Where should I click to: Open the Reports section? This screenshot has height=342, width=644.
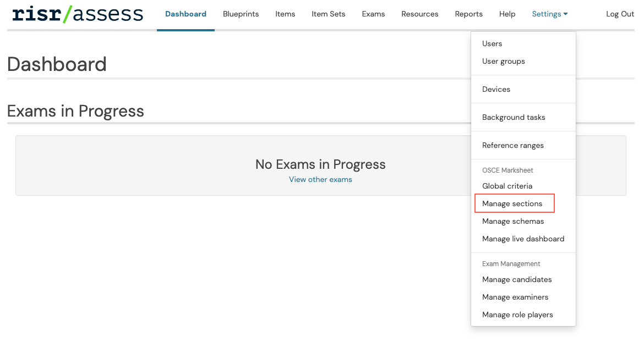(x=468, y=14)
